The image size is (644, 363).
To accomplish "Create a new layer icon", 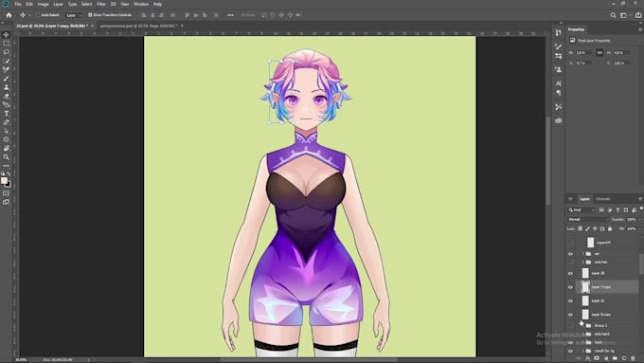I will pos(624,358).
